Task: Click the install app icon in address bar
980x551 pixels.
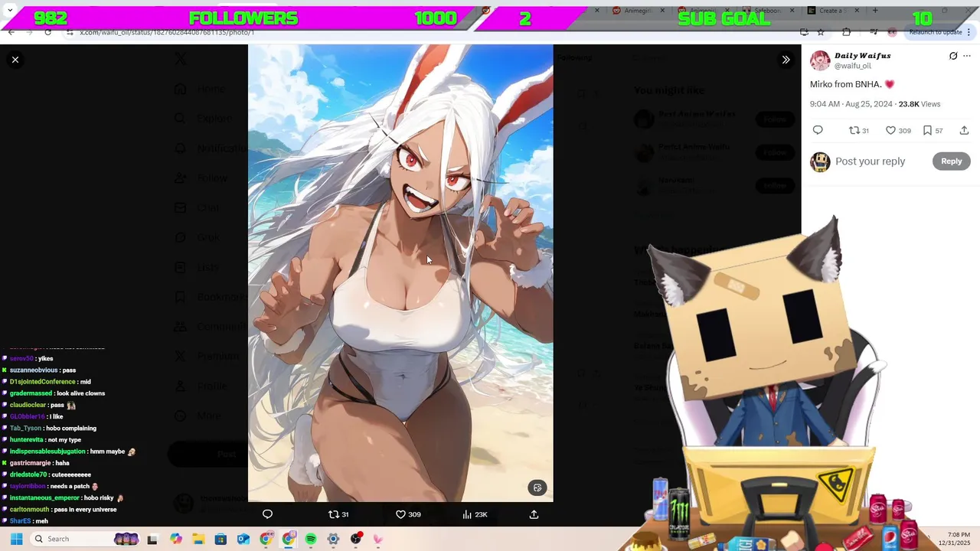Action: tap(804, 32)
